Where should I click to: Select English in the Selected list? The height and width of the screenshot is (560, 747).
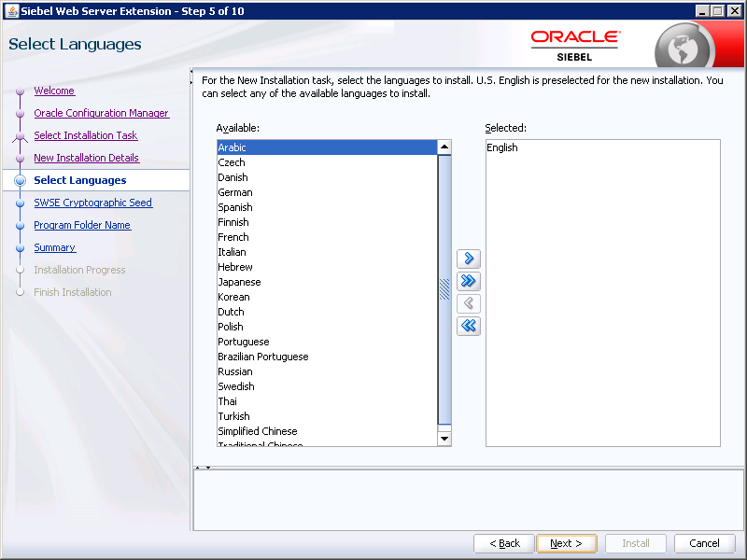coord(502,147)
